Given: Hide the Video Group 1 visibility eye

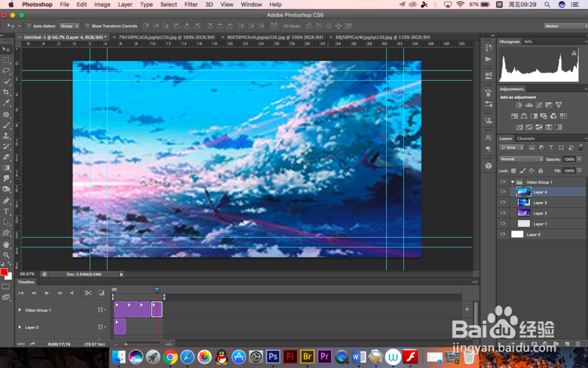Looking at the screenshot, I should [x=503, y=182].
